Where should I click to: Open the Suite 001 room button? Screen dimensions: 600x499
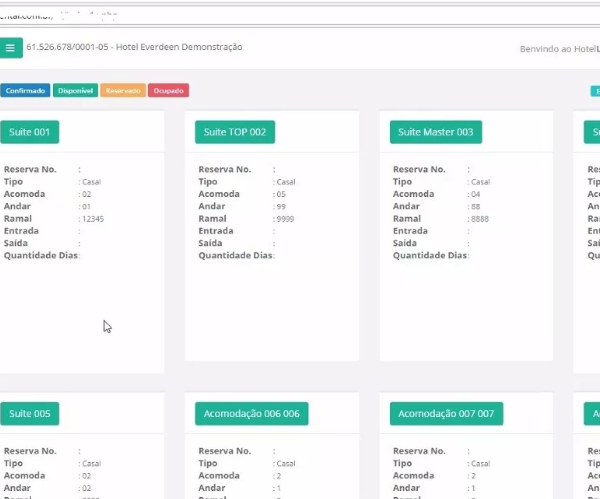(29, 132)
